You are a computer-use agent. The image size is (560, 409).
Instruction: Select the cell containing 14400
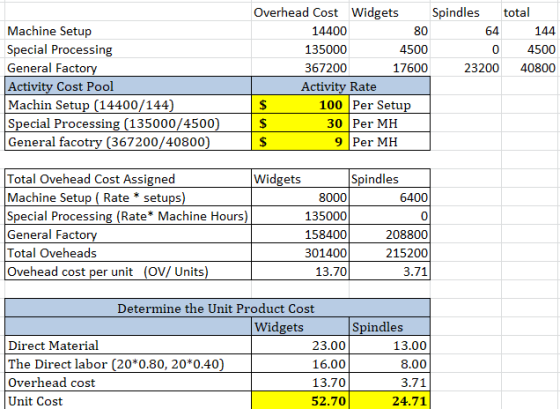pyautogui.click(x=300, y=31)
